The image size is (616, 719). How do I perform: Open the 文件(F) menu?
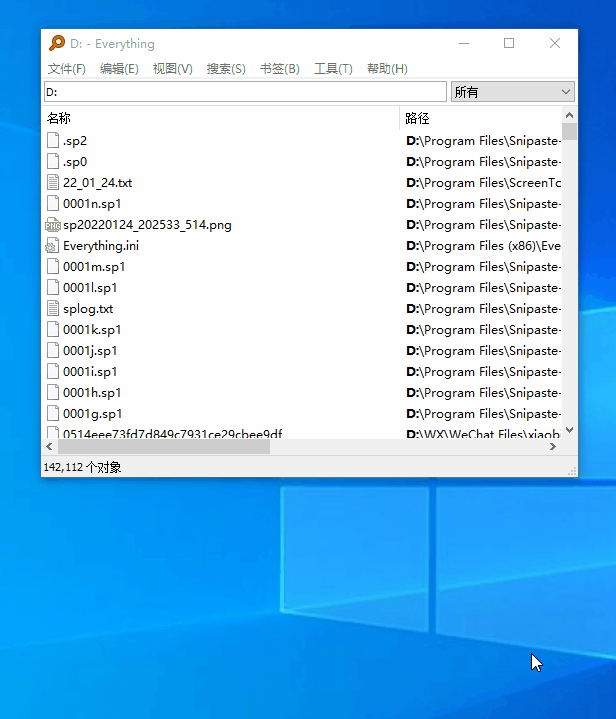[67, 69]
